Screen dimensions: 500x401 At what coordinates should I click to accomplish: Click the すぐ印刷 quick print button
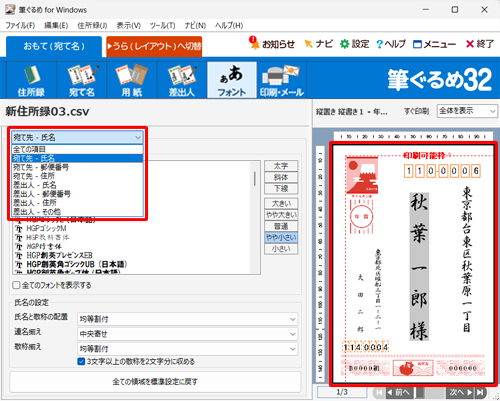pyautogui.click(x=416, y=111)
